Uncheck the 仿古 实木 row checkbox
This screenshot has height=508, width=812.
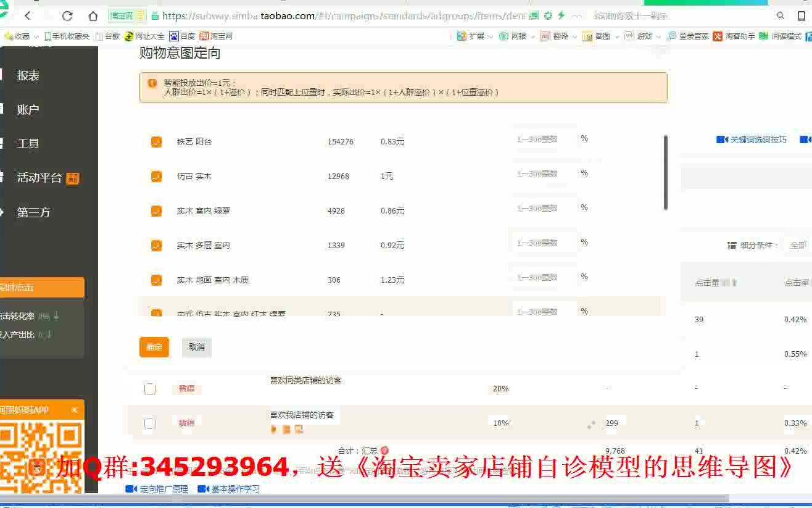[157, 177]
